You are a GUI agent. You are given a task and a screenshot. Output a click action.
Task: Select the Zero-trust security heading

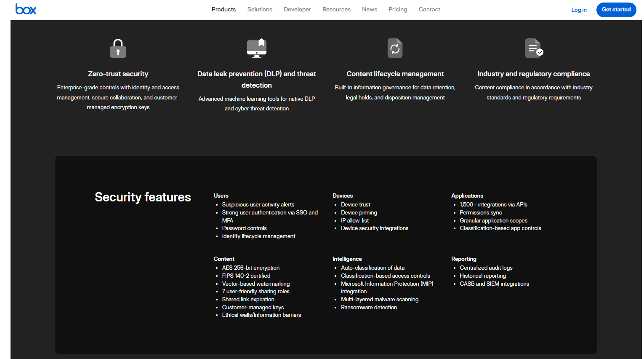(118, 74)
